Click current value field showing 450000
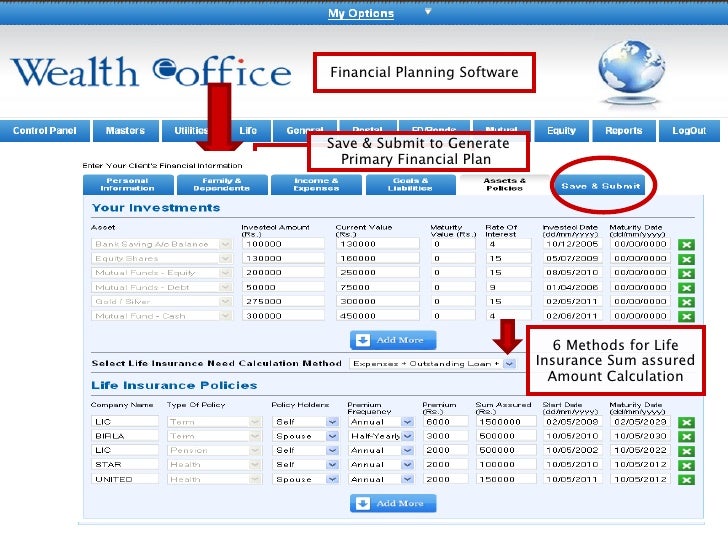Image resolution: width=728 pixels, height=546 pixels. click(378, 316)
